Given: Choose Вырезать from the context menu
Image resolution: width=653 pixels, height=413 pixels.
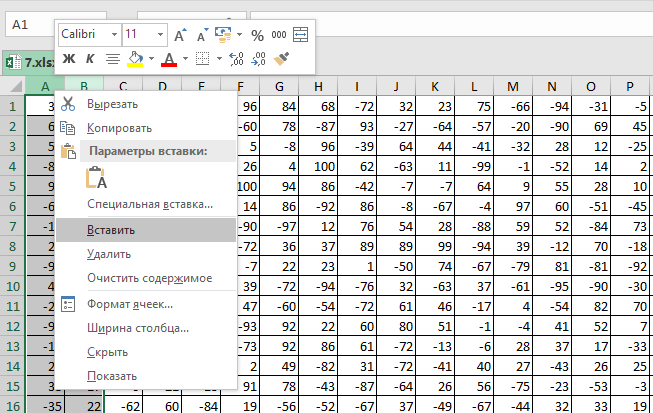Looking at the screenshot, I should 112,104.
